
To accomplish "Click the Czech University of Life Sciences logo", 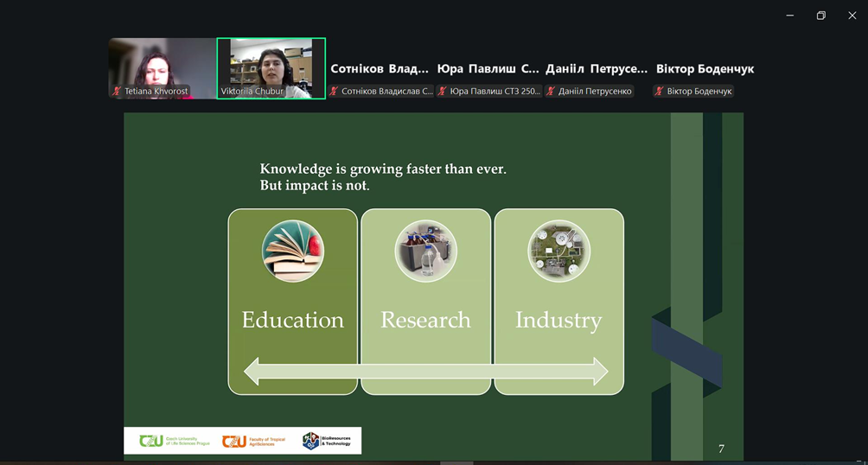I will (174, 441).
